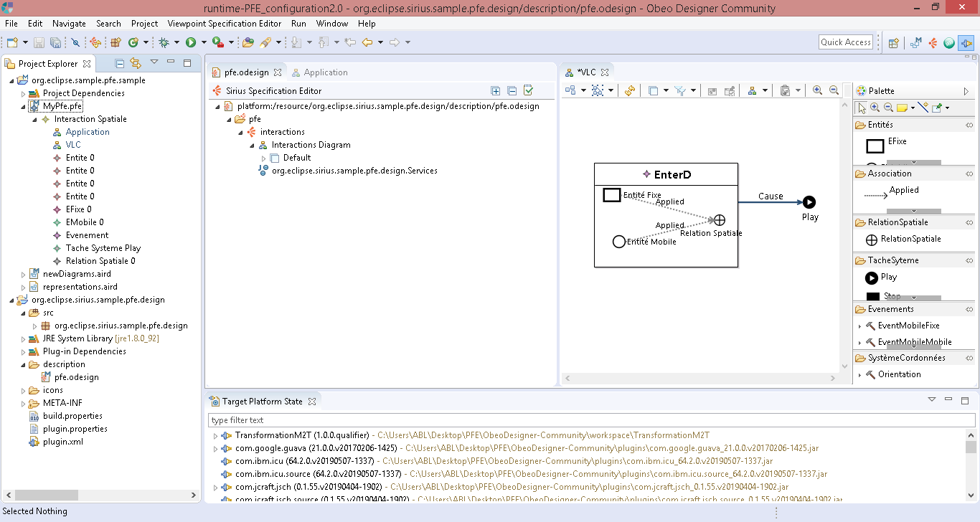The width and height of the screenshot is (980, 522).
Task: Expand the newDiagrams.aird node
Action: coord(23,274)
